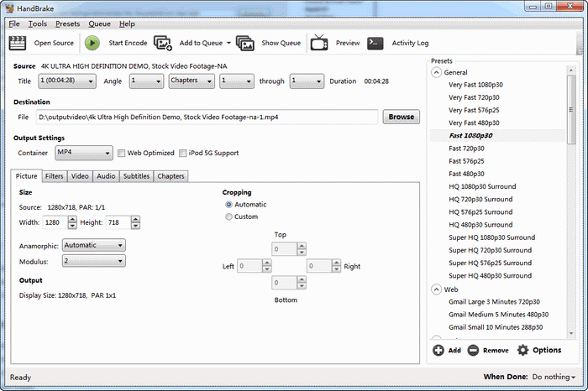Open the start chapter dropdown

pyautogui.click(x=236, y=81)
